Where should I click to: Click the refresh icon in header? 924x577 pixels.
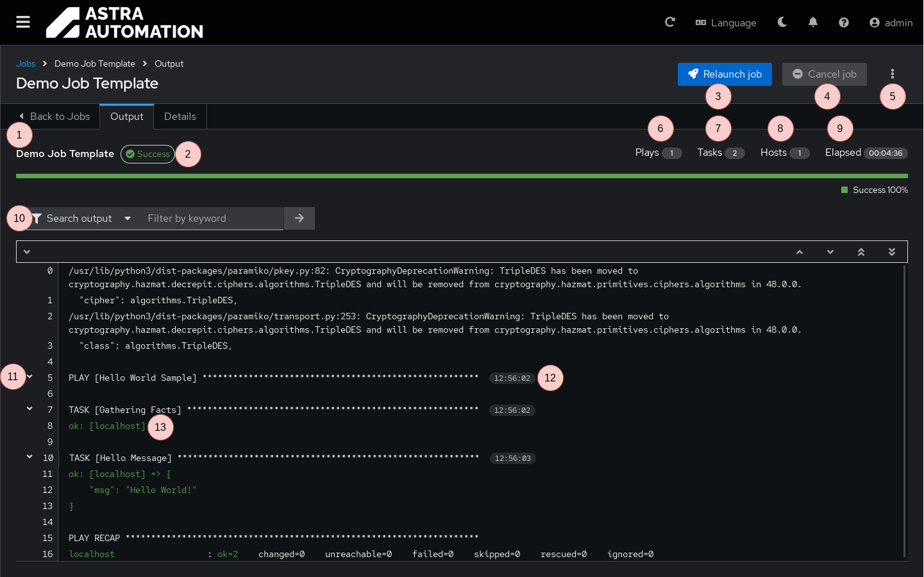point(670,22)
